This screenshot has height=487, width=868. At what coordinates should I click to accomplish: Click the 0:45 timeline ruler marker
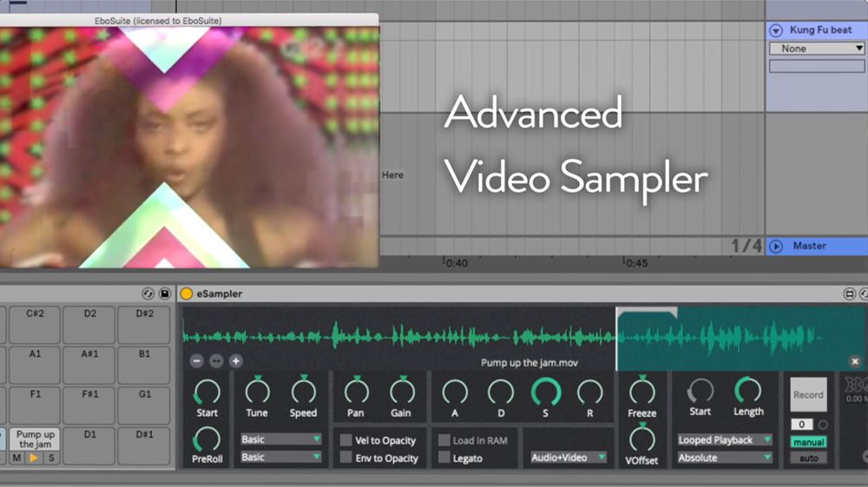click(x=635, y=262)
